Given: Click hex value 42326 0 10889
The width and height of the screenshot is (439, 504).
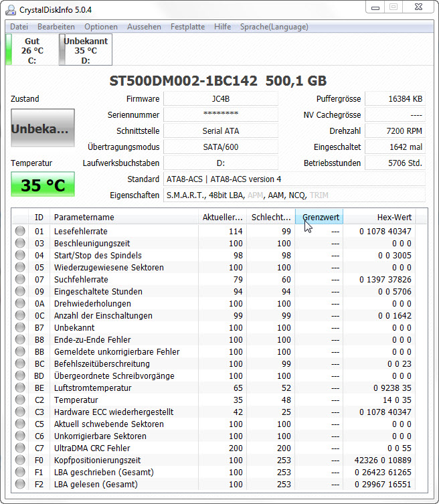Looking at the screenshot, I should [383, 460].
